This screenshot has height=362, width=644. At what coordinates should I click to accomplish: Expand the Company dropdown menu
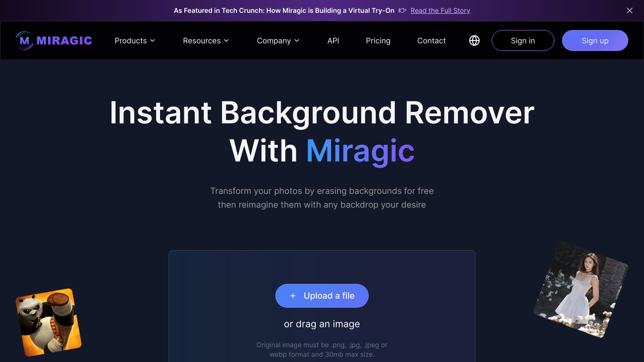click(x=278, y=40)
